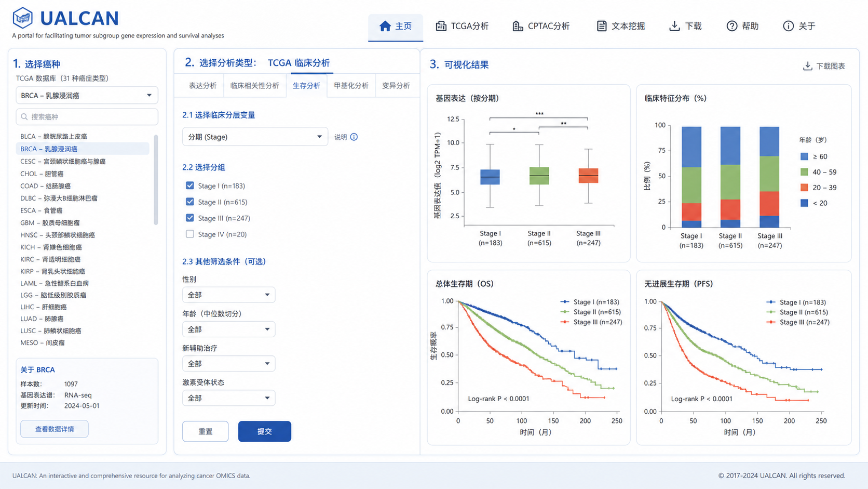
Task: Open the CPTAC分析 navigation item
Action: [x=541, y=27]
